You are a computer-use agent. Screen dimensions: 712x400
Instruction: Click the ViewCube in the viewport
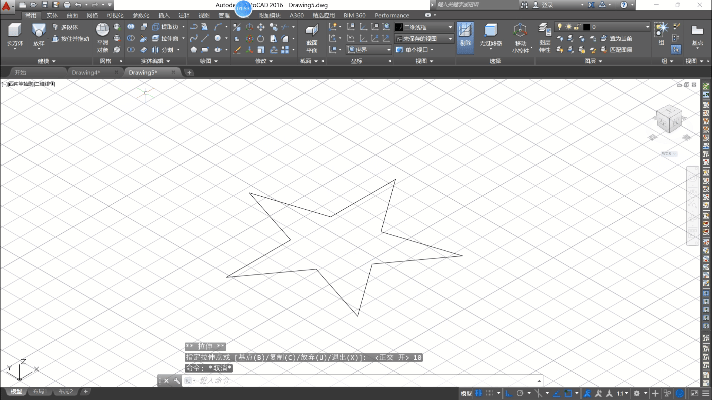coord(669,119)
